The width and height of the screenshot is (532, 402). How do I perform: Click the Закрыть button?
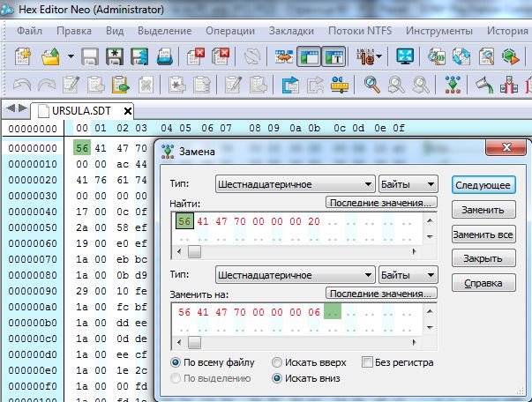pyautogui.click(x=483, y=258)
